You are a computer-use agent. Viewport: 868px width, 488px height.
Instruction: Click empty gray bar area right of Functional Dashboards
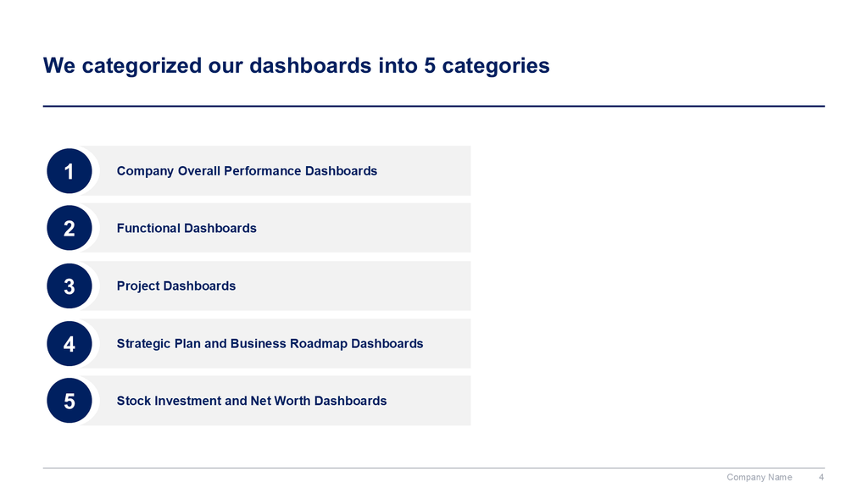(364, 228)
